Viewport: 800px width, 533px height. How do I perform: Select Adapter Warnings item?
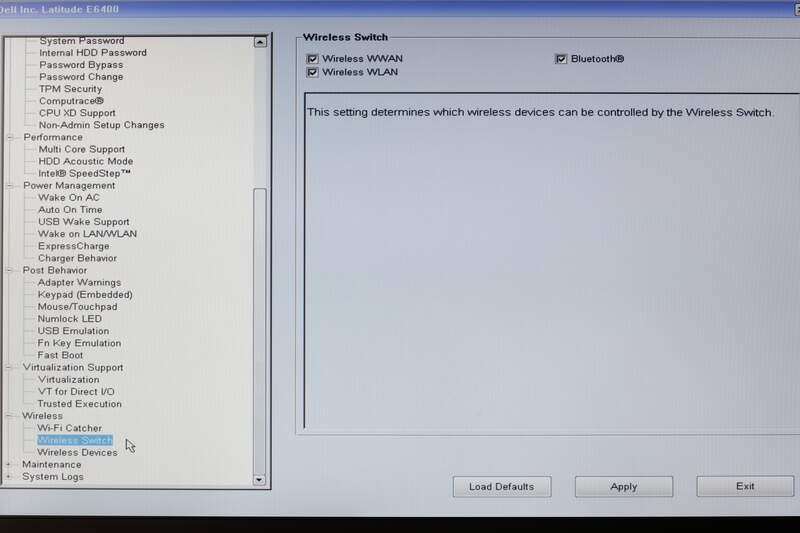tap(80, 283)
